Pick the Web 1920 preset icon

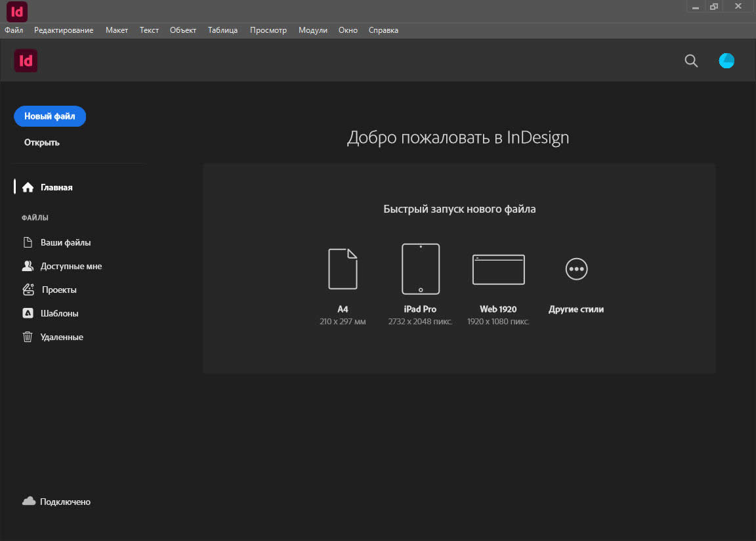498,269
